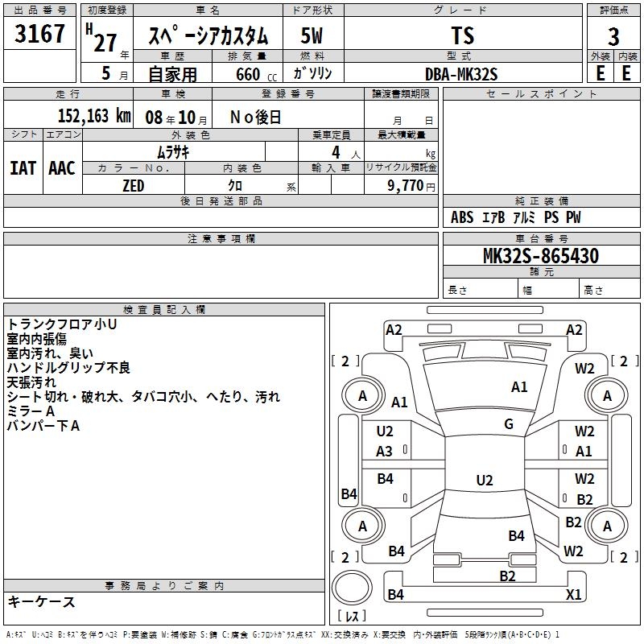
Task: Click the exterior color ムラサキ
Action: [x=173, y=153]
